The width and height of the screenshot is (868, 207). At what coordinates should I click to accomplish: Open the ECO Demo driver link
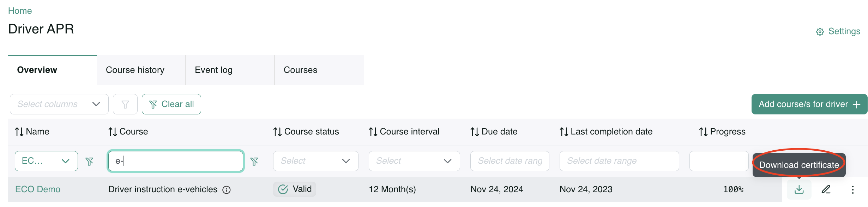tap(38, 189)
